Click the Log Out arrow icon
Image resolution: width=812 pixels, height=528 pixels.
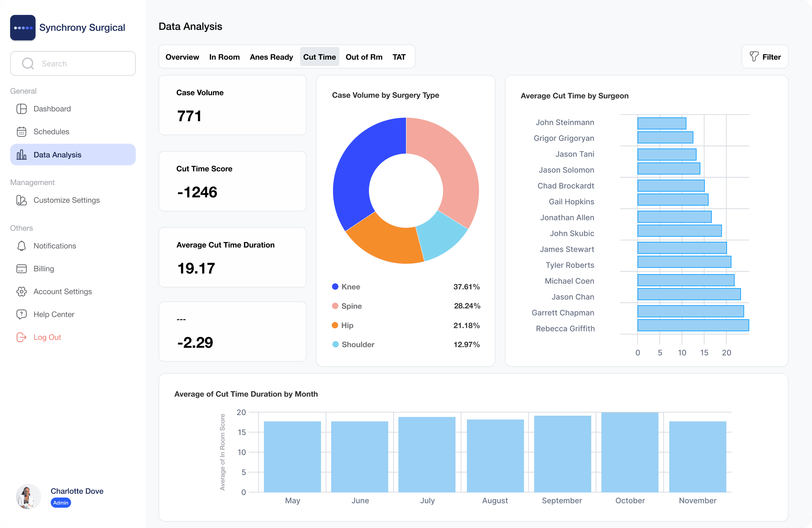click(22, 337)
